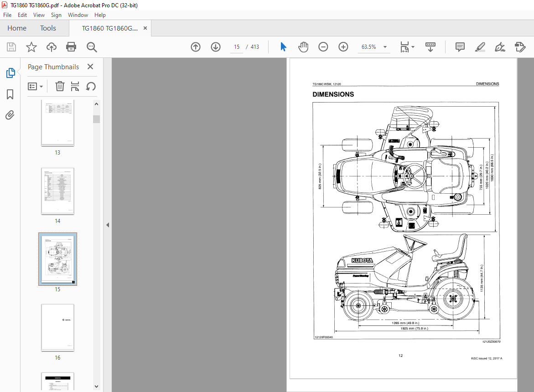
Task: Select page 14 thumbnail
Action: click(x=57, y=191)
